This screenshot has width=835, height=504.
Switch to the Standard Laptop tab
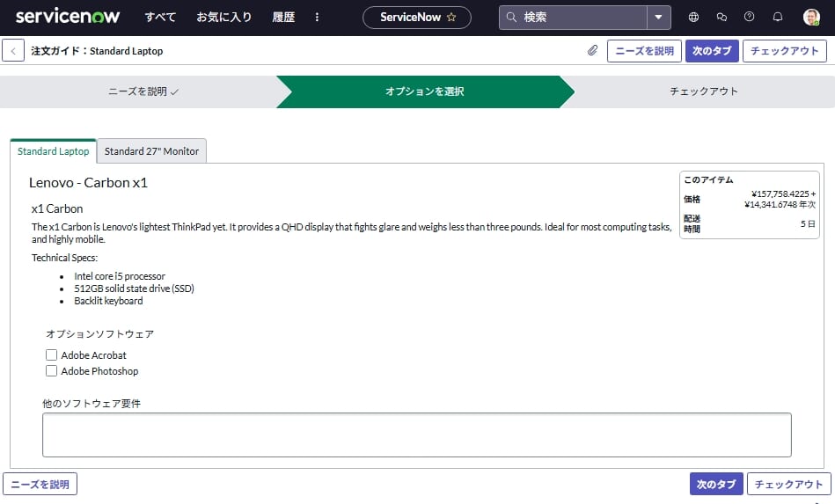click(x=54, y=151)
